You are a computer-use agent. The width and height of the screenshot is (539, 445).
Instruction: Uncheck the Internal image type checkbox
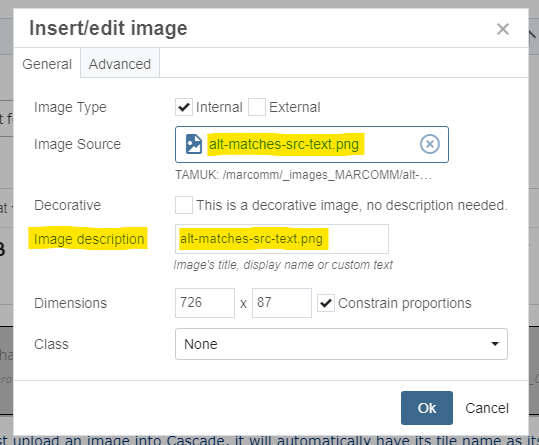184,107
